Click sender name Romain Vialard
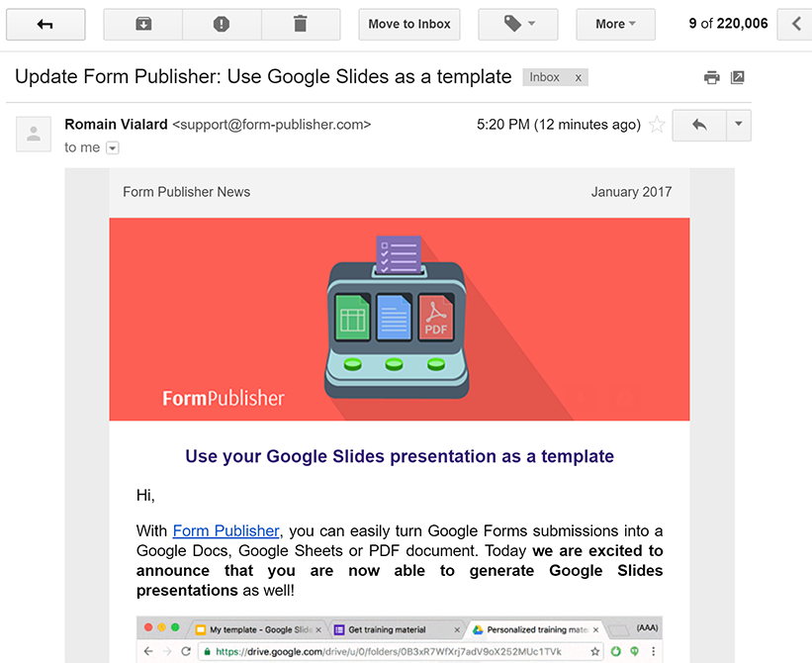The width and height of the screenshot is (812, 663). (116, 125)
